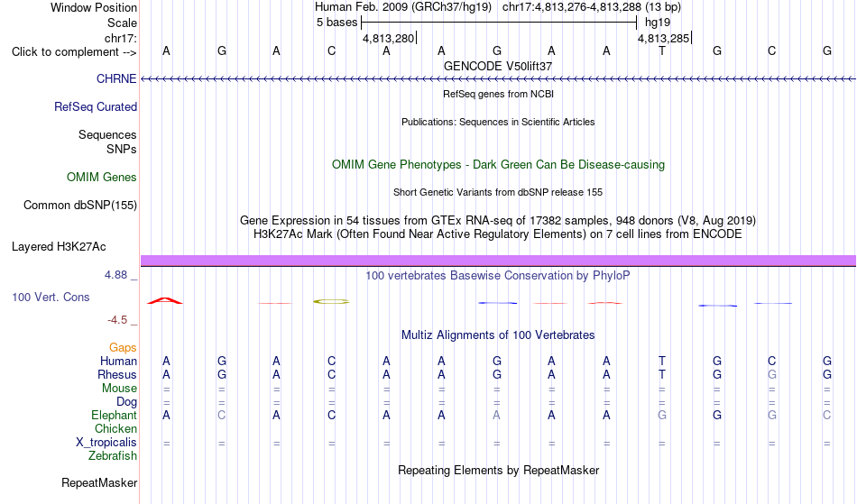Click the purple H3K27Ac signal bar
This screenshot has height=504, width=857.
(498, 261)
